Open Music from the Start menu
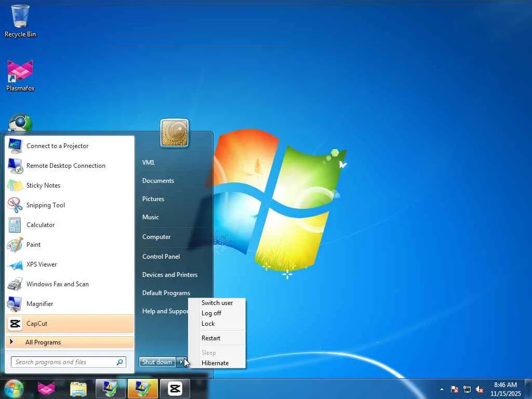532x399 pixels. [x=150, y=217]
